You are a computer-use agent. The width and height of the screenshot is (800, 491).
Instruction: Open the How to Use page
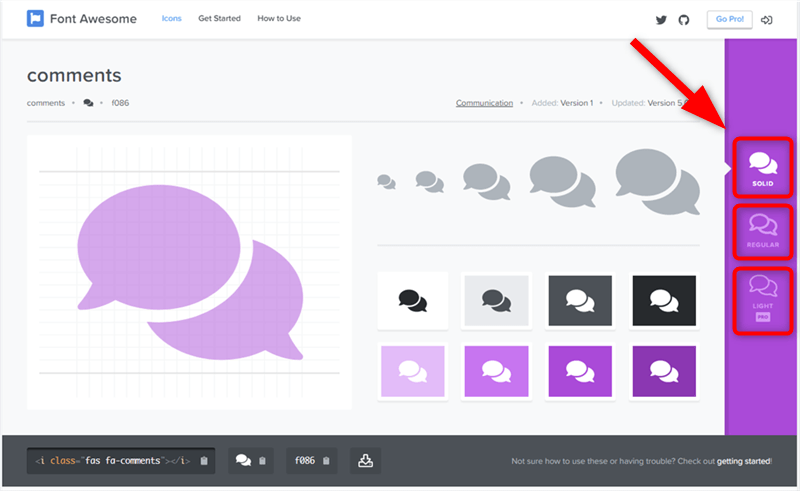point(279,19)
